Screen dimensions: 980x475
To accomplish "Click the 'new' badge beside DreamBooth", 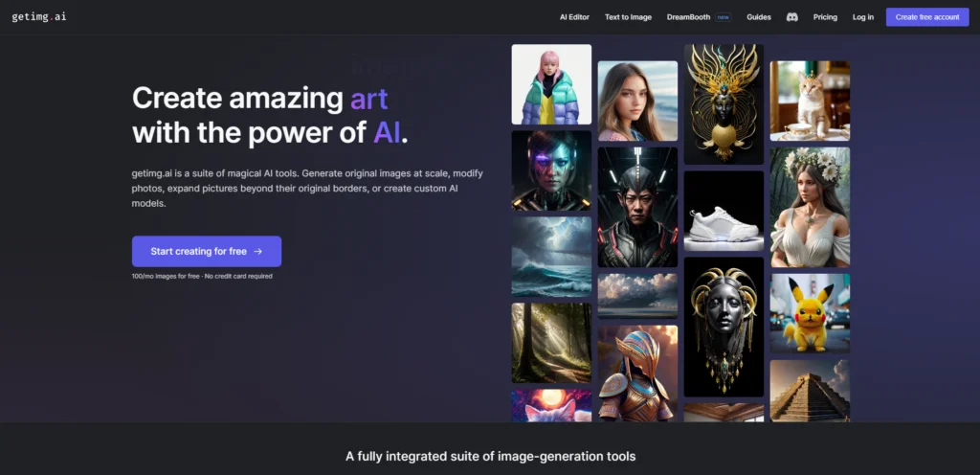I will (724, 17).
